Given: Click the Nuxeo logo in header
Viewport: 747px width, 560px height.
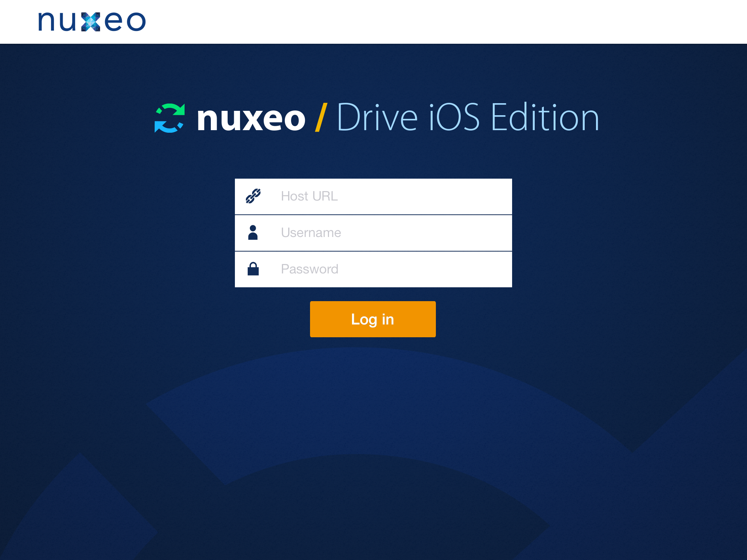Looking at the screenshot, I should [92, 22].
